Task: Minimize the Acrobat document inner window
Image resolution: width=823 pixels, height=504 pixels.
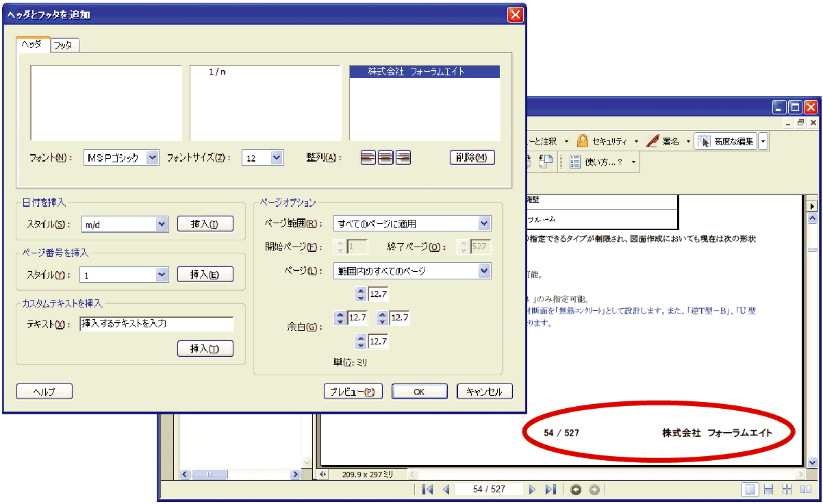Action: (789, 123)
